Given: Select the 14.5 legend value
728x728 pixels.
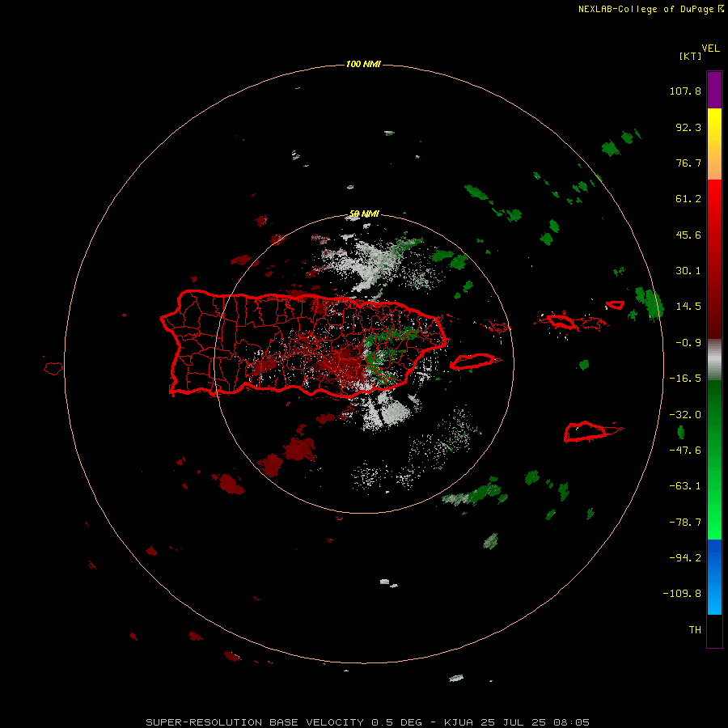Looking at the screenshot, I should [x=688, y=307].
